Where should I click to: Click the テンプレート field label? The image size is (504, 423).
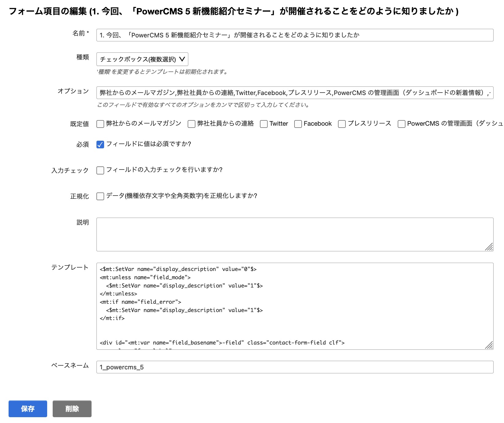tap(70, 267)
